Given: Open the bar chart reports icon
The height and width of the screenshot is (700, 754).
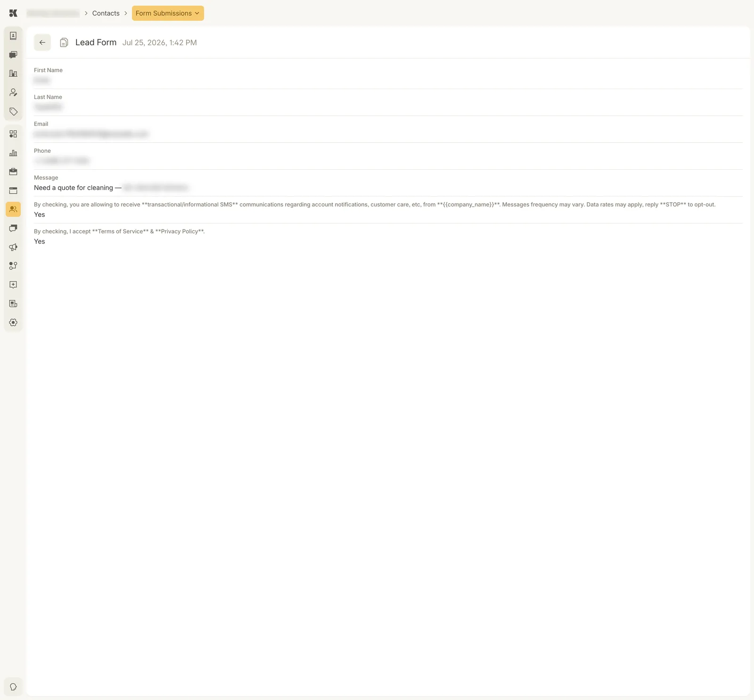Looking at the screenshot, I should click(13, 153).
